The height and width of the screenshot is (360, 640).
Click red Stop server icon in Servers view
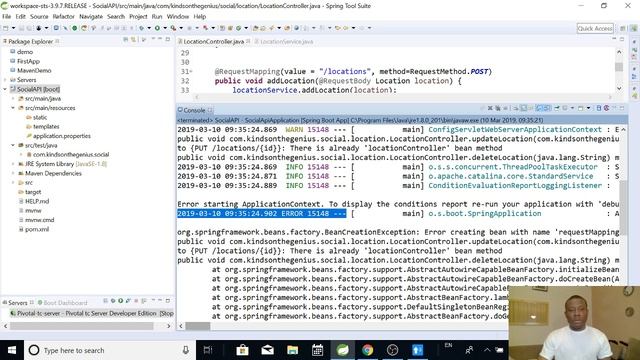click(136, 301)
